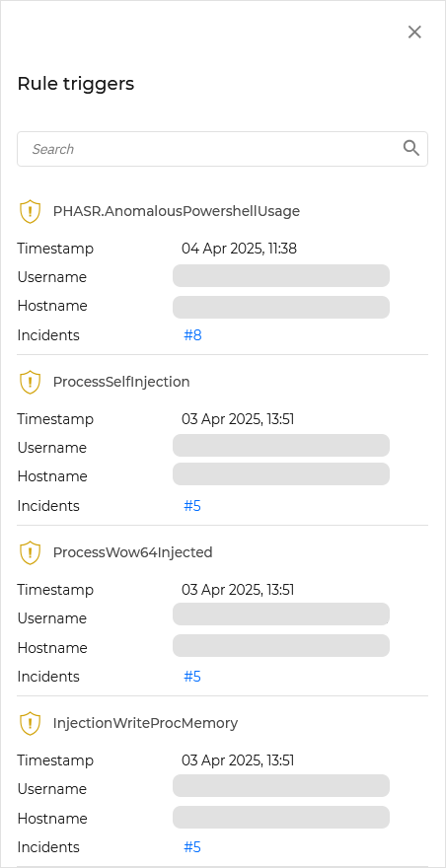Select the ProcessSelfInjection rule title
Screen dimensions: 446x868
pyautogui.click(x=121, y=382)
